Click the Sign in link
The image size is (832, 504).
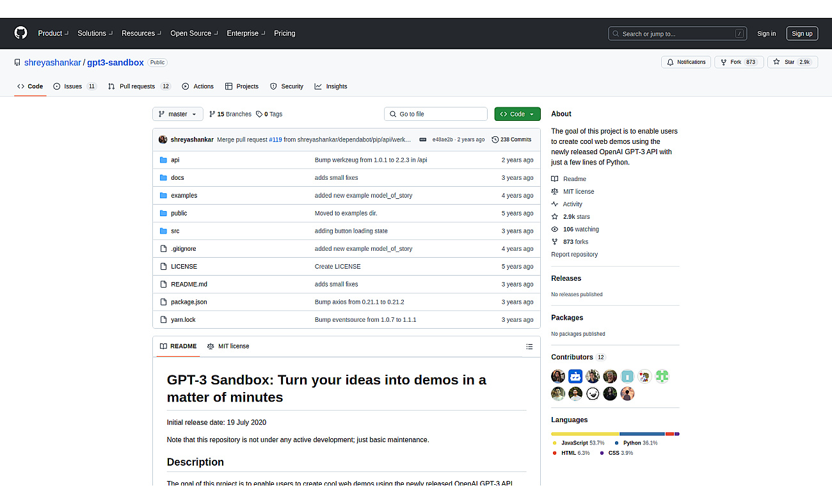coord(766,34)
